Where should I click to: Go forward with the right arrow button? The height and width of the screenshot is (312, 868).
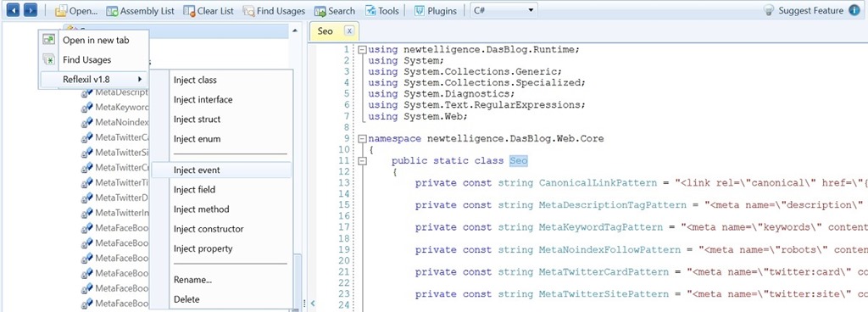31,10
